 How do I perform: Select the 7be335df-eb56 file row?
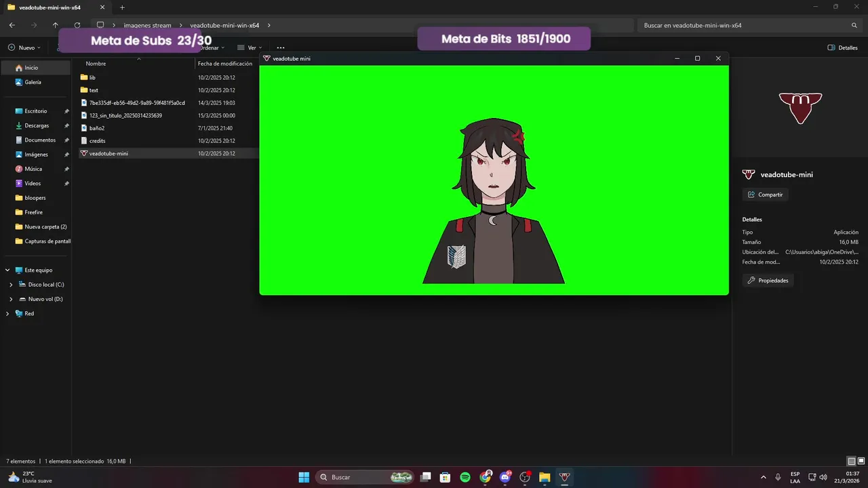click(x=168, y=103)
